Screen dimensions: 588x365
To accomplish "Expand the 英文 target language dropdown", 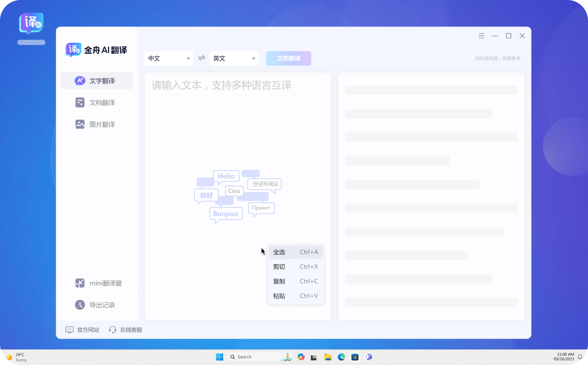I will (x=234, y=58).
